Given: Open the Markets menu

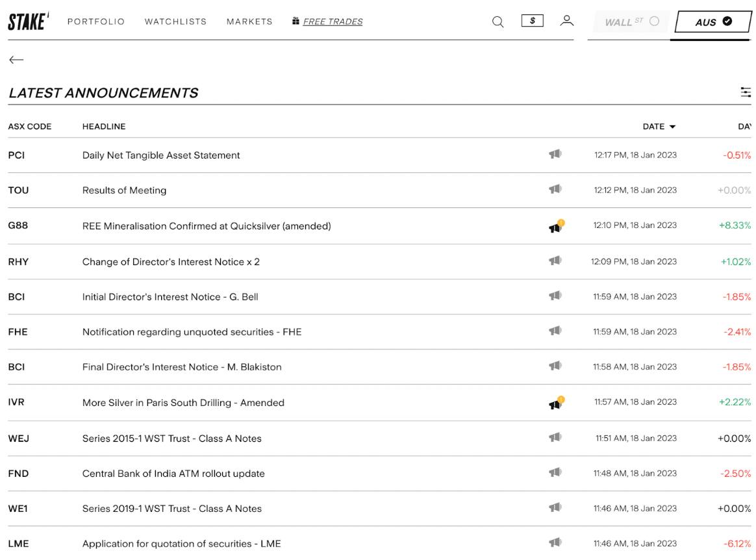Looking at the screenshot, I should pos(249,21).
